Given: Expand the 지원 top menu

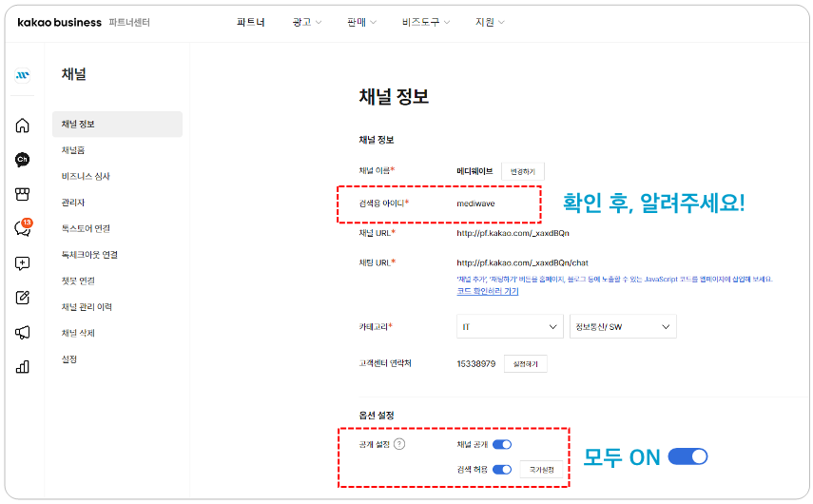Looking at the screenshot, I should (490, 22).
